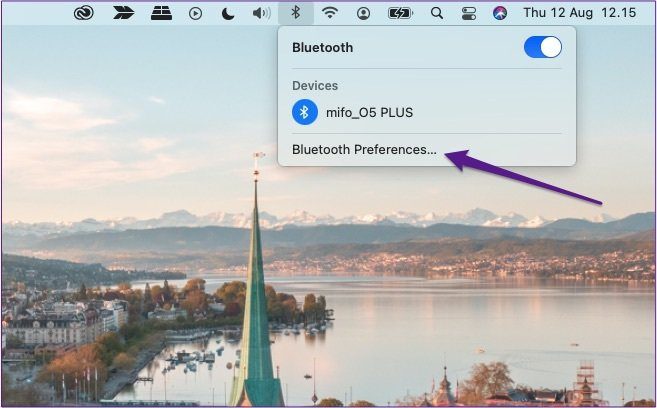Open the volume speaker menu
Screen dimensions: 657x408
tap(261, 13)
